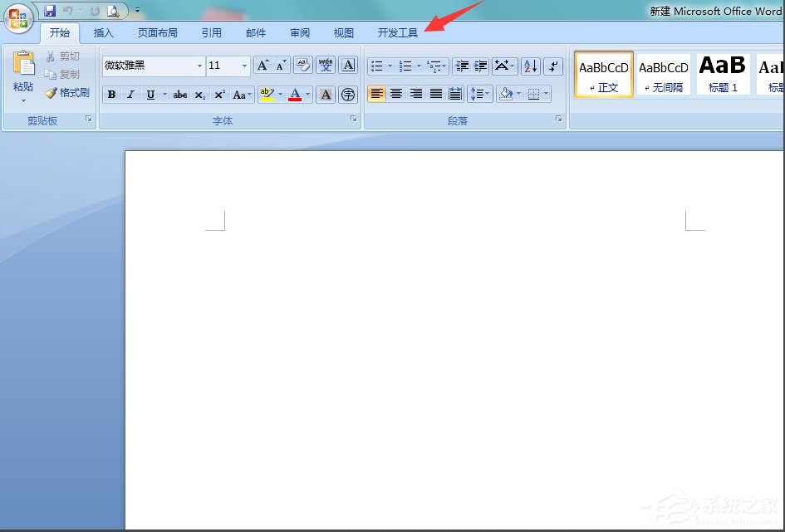This screenshot has height=532, width=785.
Task: Apply italic formatting
Action: point(130,94)
